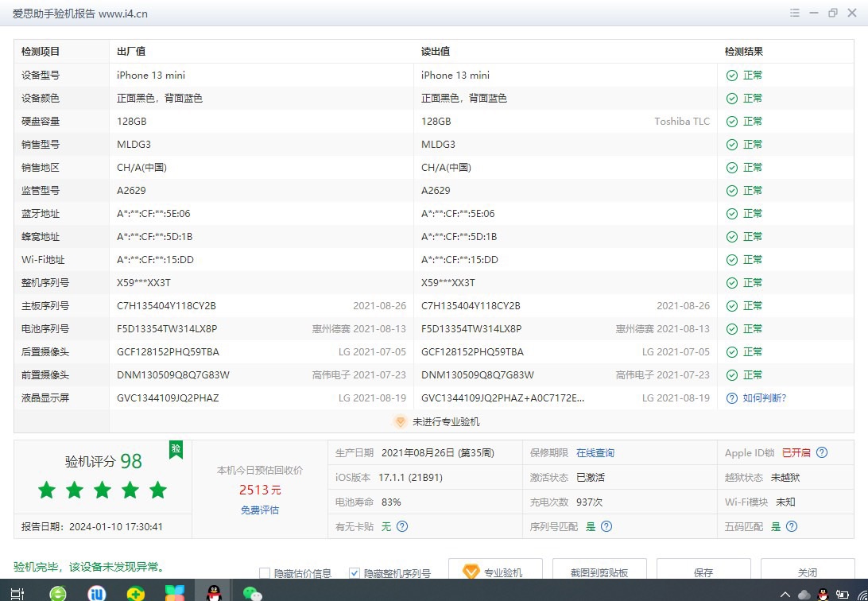
Task: Click the 电池寿命 83% value
Action: [x=391, y=502]
